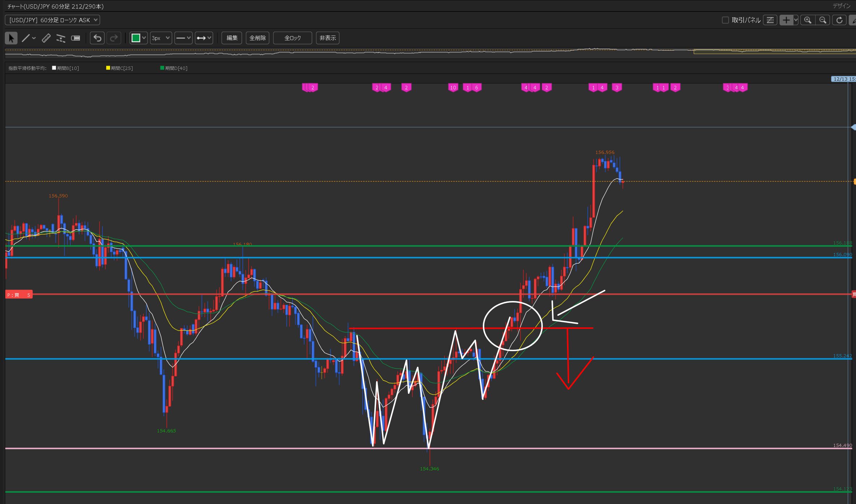856x504 pixels.
Task: Pick the ruler measurement tool
Action: (x=46, y=38)
